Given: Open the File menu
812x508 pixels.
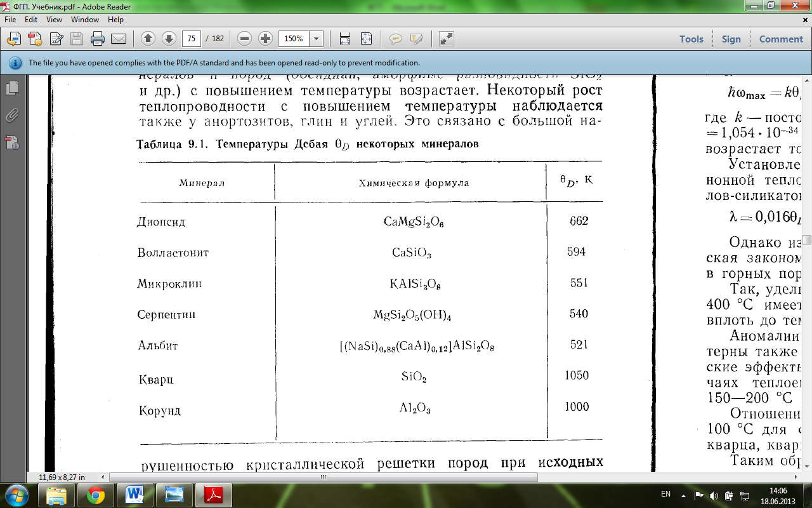Looking at the screenshot, I should tap(11, 20).
